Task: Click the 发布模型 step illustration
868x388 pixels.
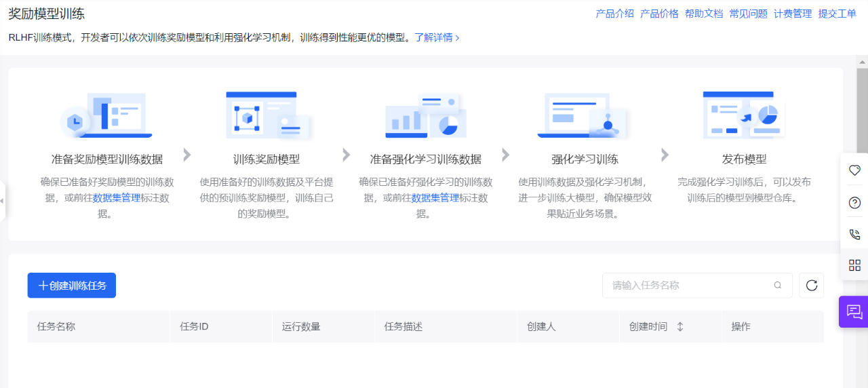Action: [x=744, y=115]
